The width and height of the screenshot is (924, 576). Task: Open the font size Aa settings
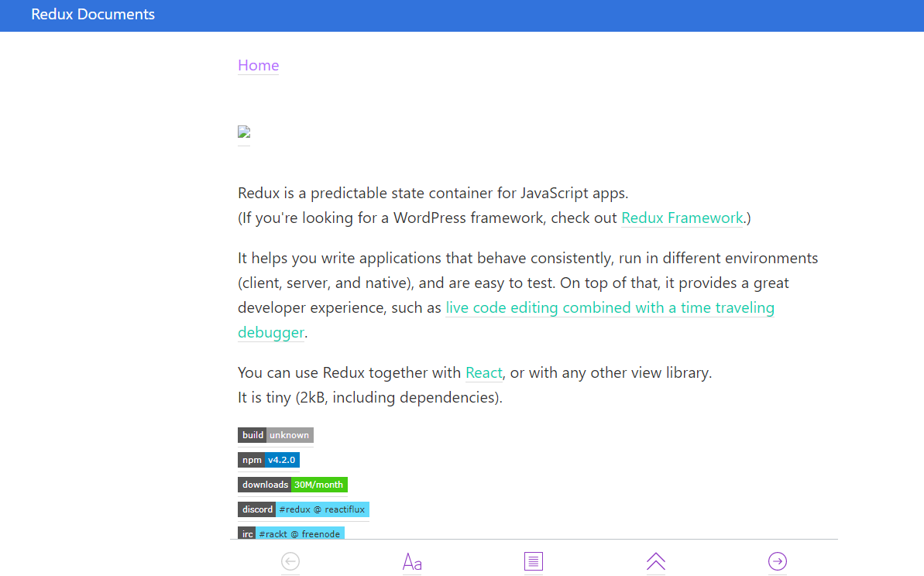(x=412, y=562)
